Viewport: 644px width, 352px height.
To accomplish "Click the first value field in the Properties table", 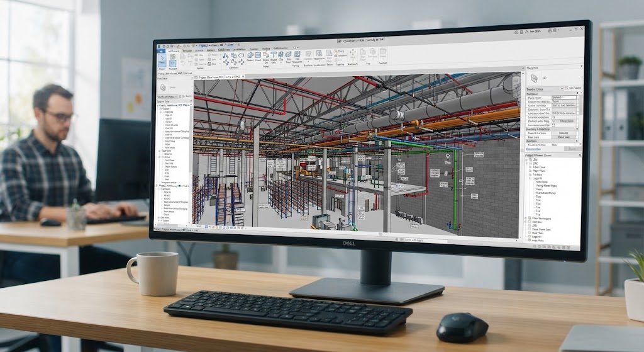I will 564,98.
